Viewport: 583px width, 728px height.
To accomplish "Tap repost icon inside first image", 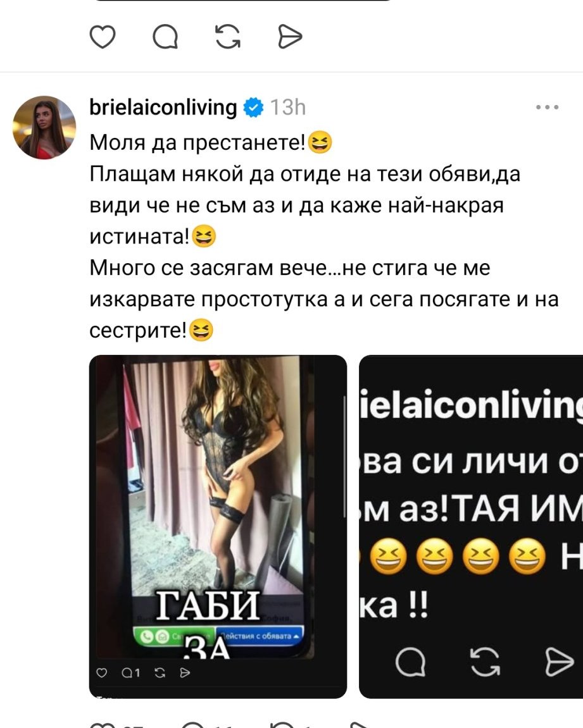I will coord(160,673).
